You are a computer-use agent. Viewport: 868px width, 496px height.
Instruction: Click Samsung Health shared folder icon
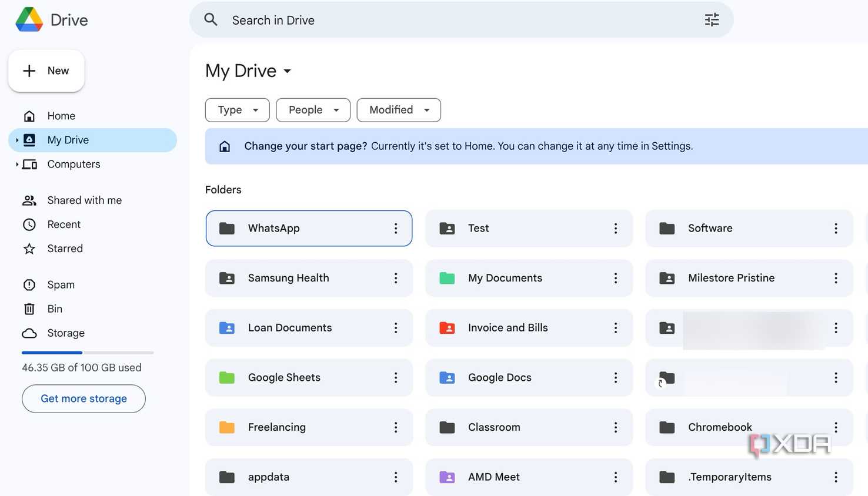point(227,278)
